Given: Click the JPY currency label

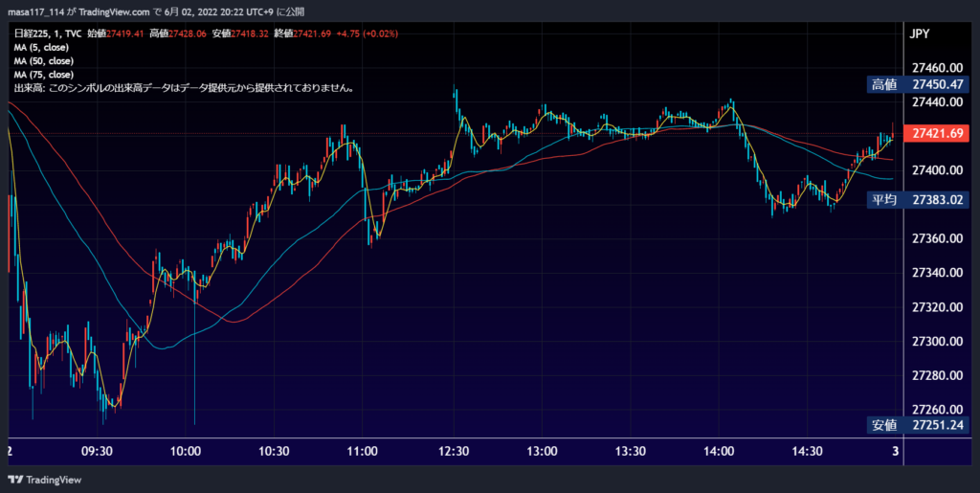Looking at the screenshot, I should point(920,34).
